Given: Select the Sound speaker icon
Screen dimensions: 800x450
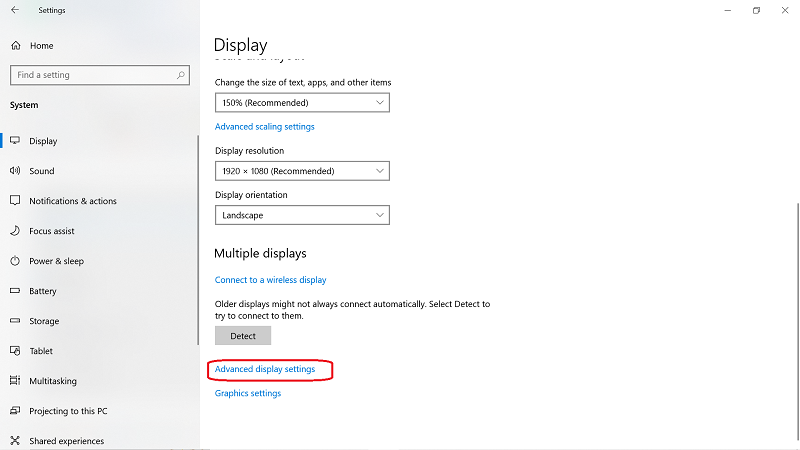Looking at the screenshot, I should pyautogui.click(x=15, y=171).
